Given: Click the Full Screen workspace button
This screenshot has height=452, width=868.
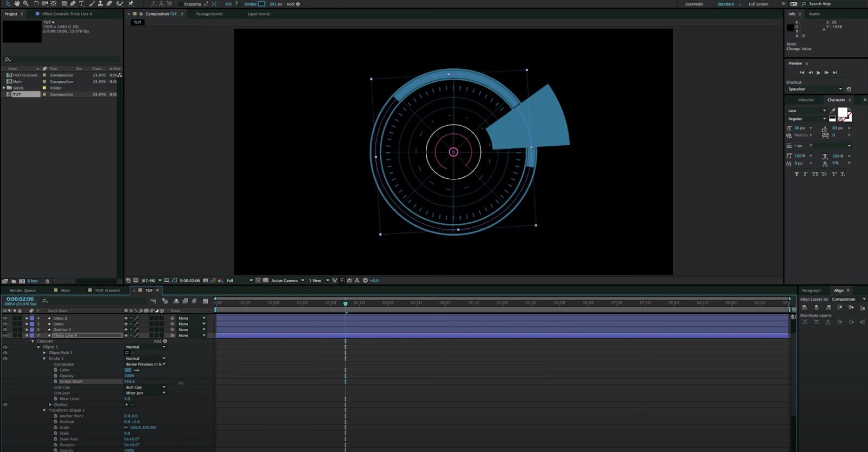Looking at the screenshot, I should click(x=758, y=4).
